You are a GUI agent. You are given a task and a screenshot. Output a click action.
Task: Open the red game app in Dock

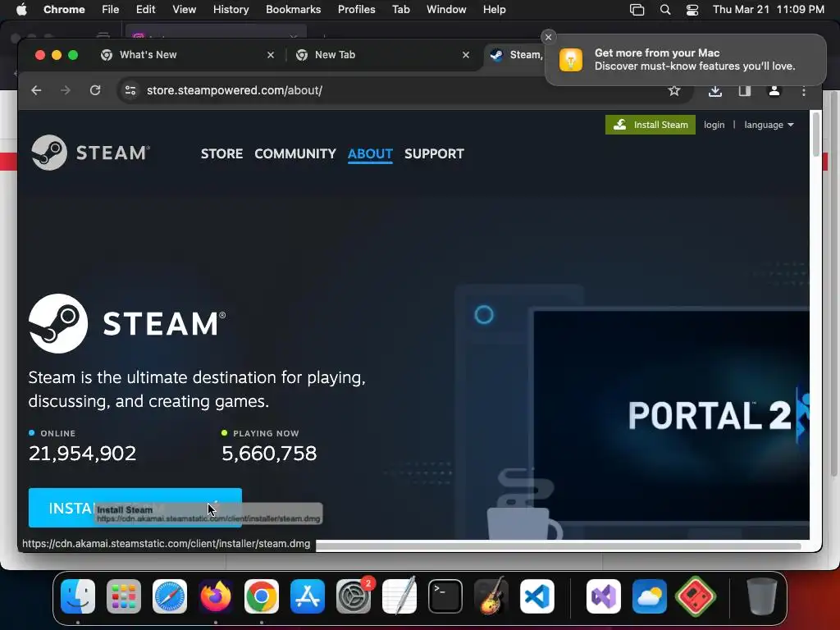click(x=696, y=596)
